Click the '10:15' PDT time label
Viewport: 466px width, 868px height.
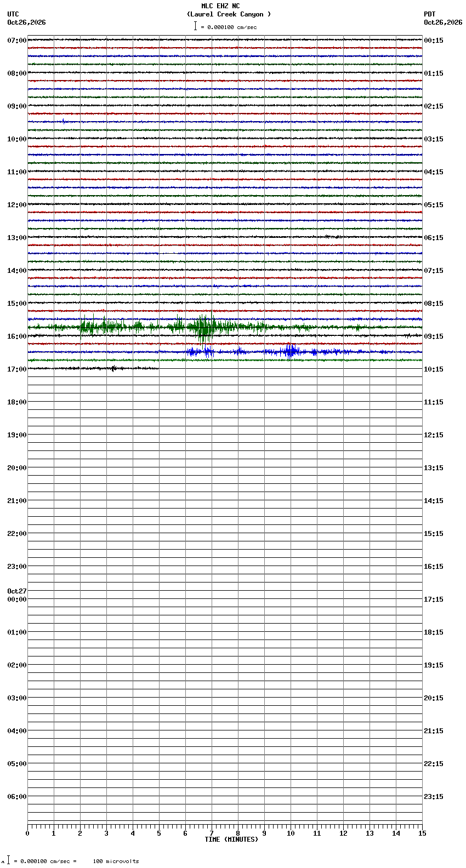click(x=434, y=369)
